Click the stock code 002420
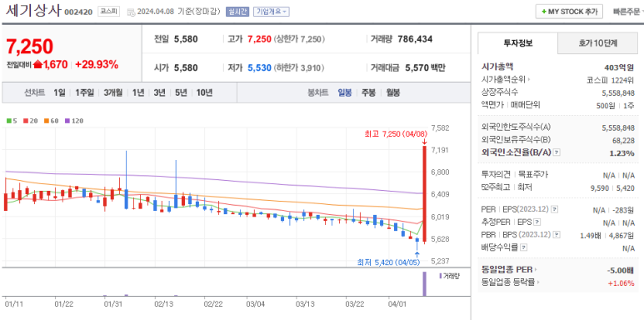Screen dimensions: 644x320 (78, 12)
